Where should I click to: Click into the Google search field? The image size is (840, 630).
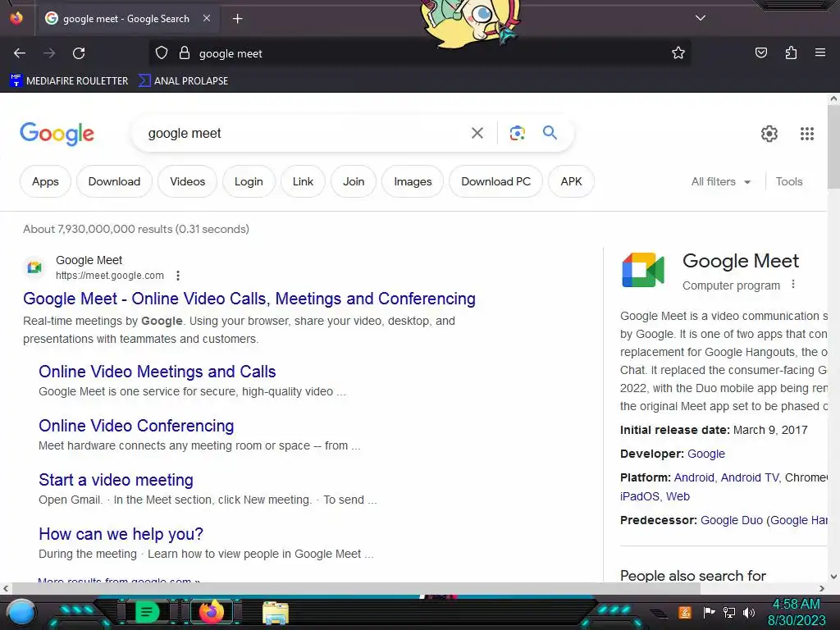pos(305,133)
